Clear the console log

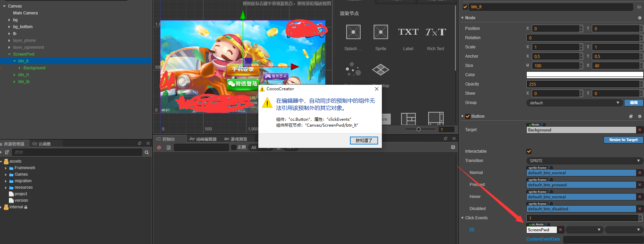(159, 148)
